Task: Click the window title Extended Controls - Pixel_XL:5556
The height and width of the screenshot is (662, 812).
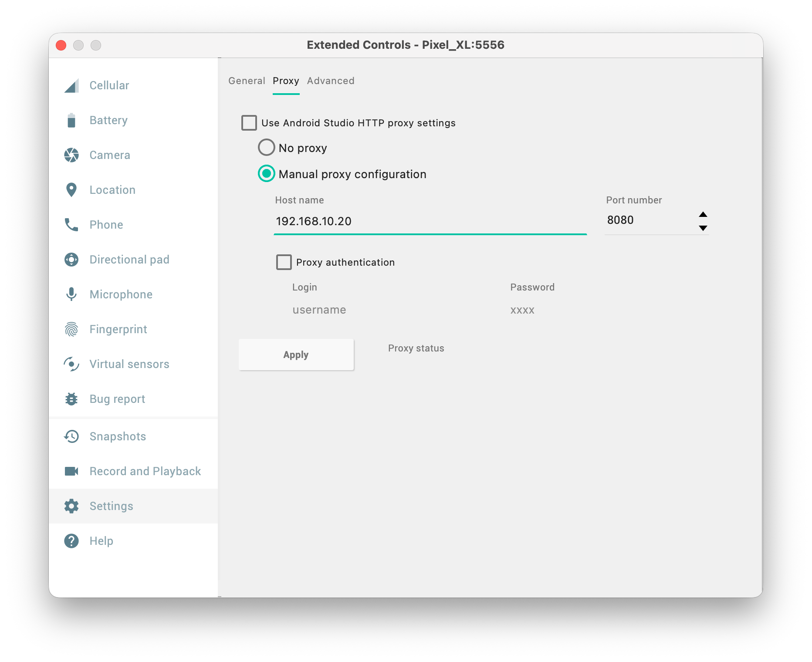Action: [x=406, y=45]
